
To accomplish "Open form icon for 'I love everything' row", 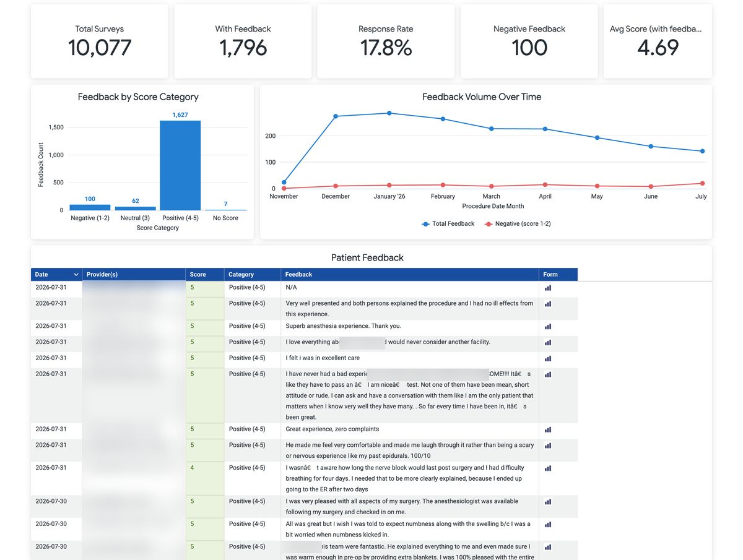I will coord(548,342).
